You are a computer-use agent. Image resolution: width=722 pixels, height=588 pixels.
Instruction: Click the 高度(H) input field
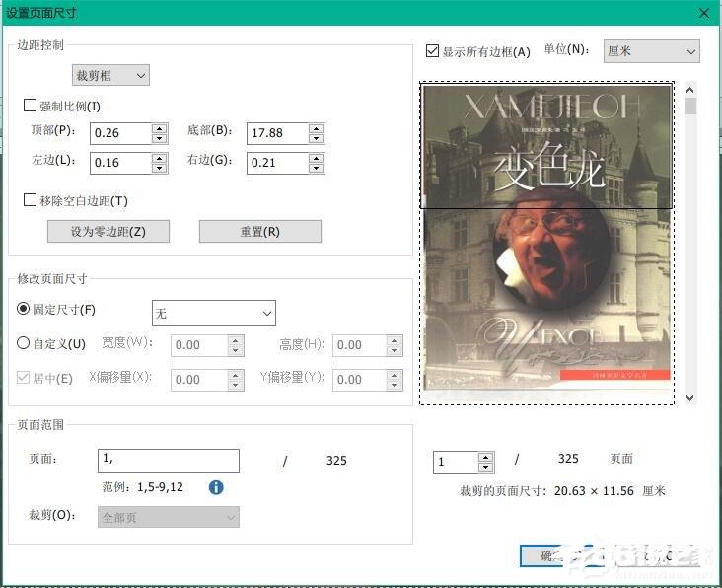[359, 345]
